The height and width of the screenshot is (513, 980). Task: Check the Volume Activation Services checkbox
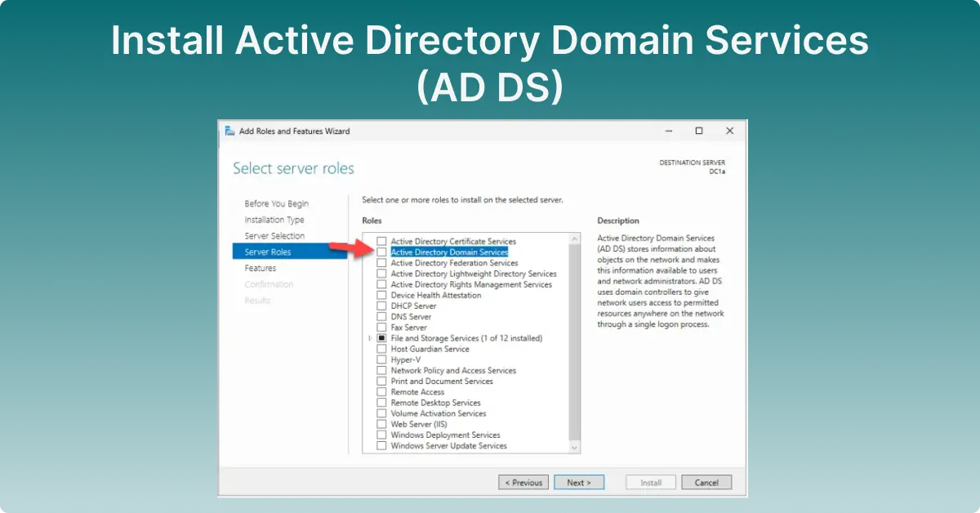click(381, 413)
